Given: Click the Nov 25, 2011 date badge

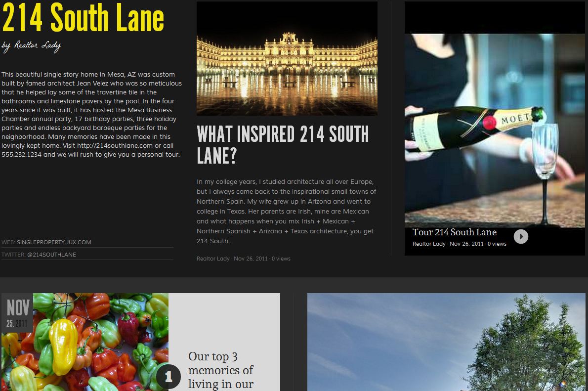Looking at the screenshot, I should (x=17, y=313).
